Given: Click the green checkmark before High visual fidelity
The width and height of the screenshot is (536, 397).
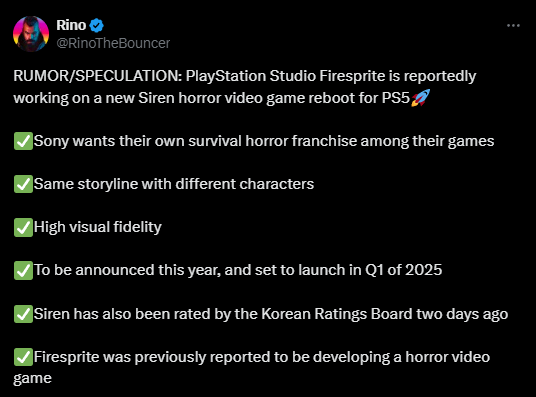Looking at the screenshot, I should tap(23, 227).
